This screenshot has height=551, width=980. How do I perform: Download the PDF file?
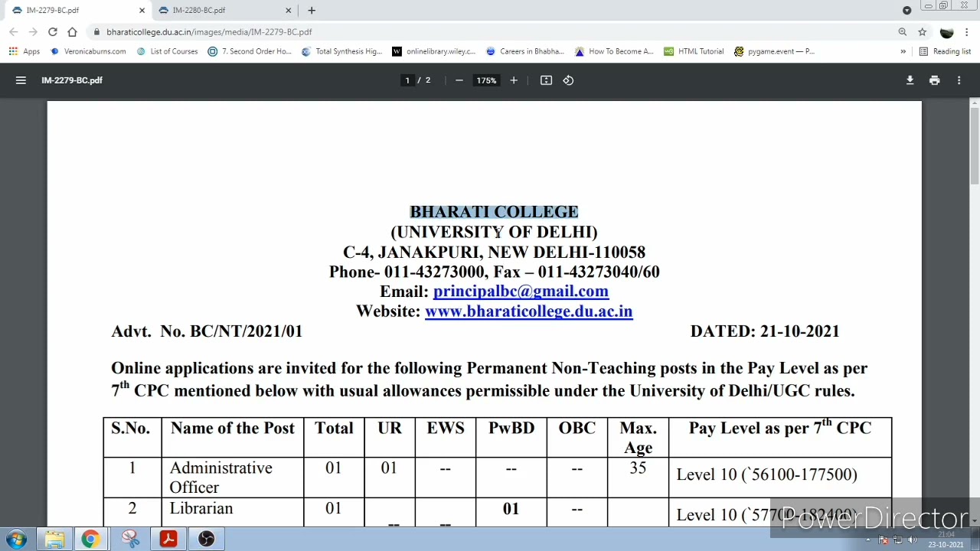coord(910,80)
